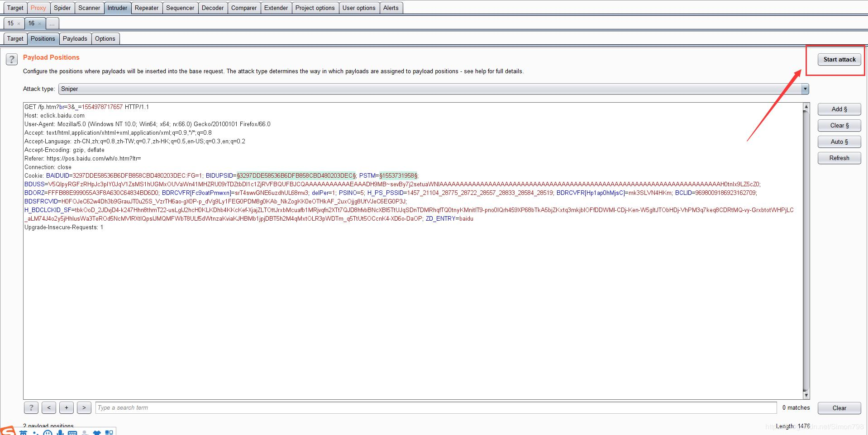This screenshot has width=868, height=435.
Task: Click the BDUSS cookie line
Action: 392,184
